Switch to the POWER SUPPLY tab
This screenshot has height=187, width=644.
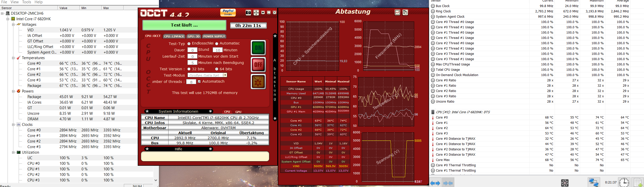(214, 36)
